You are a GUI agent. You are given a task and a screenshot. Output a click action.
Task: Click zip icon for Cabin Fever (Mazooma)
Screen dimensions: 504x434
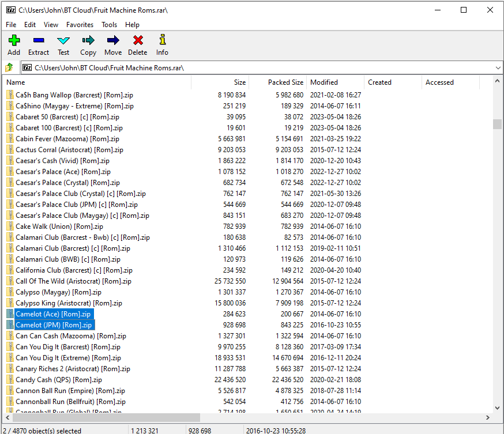pyautogui.click(x=10, y=139)
